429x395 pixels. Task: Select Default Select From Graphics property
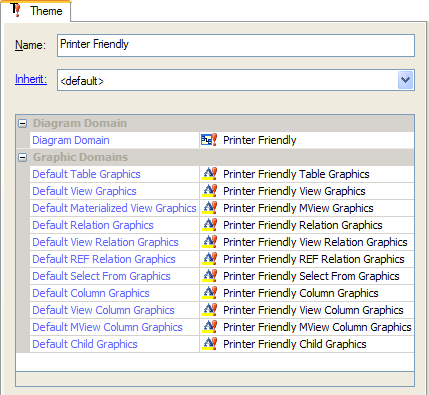click(x=101, y=276)
